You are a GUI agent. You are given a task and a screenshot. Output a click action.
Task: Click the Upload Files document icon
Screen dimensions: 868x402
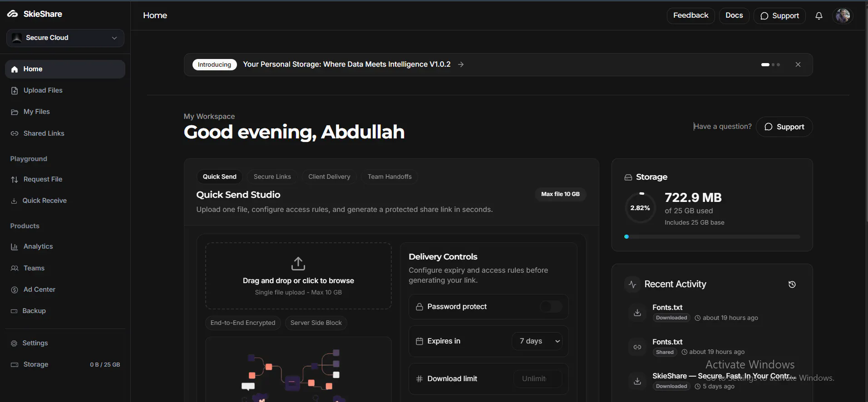[x=15, y=91]
